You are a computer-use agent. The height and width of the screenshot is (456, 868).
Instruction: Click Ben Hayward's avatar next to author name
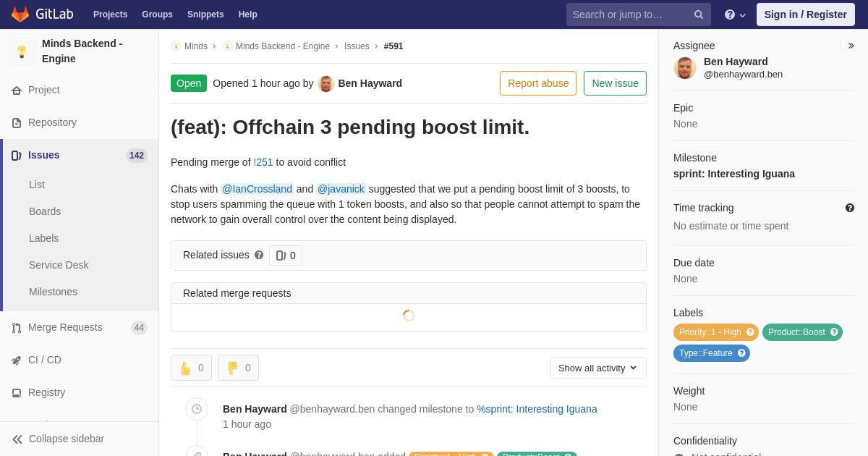pos(326,83)
